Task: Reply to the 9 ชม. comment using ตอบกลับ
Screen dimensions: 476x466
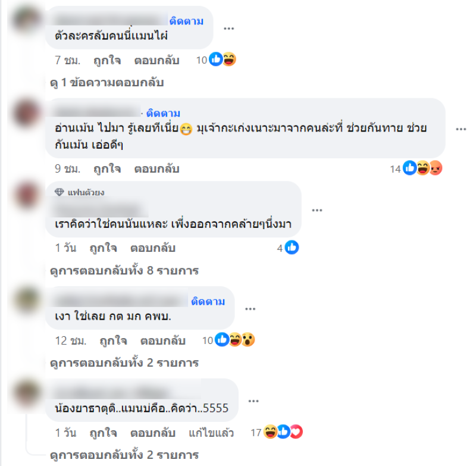Action: 156,169
